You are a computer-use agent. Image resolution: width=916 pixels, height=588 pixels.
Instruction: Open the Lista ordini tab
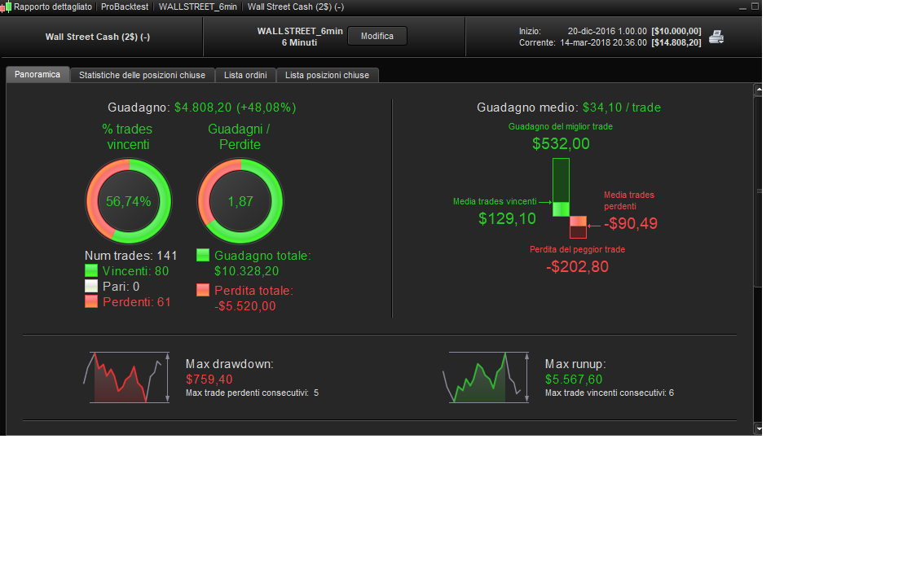coord(245,75)
